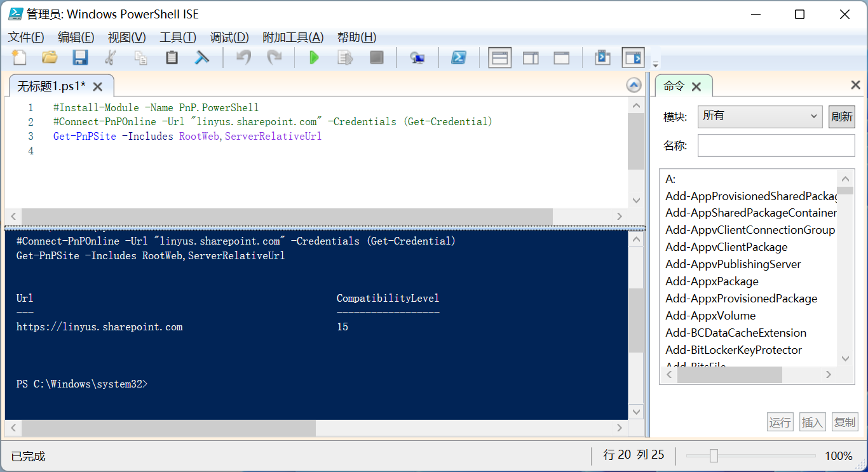Collapse the script pane with the round arrow
868x472 pixels.
pos(634,85)
